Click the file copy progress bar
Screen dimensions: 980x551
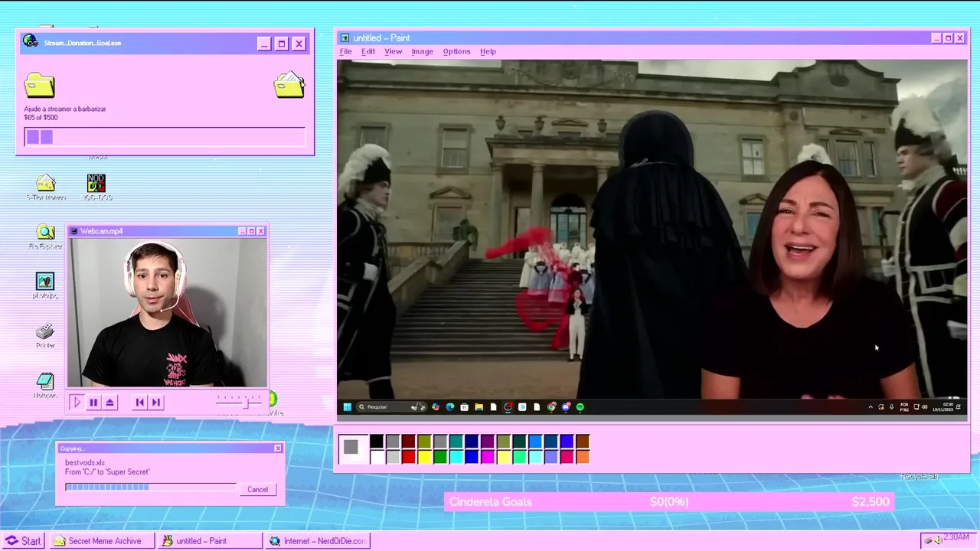(x=151, y=487)
